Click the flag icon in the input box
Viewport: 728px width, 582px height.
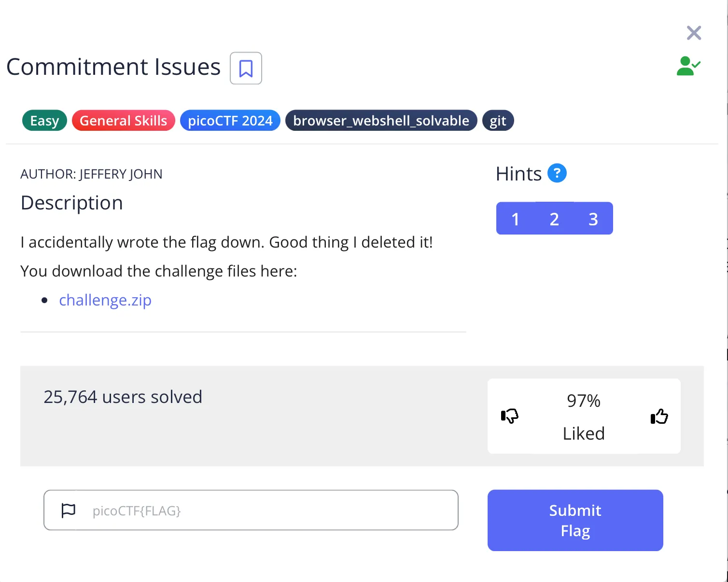point(69,510)
